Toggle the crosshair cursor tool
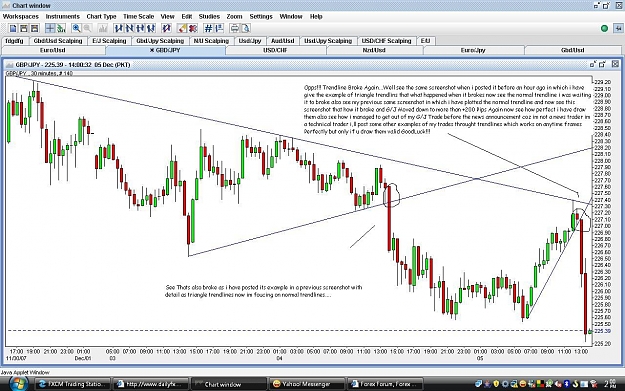This screenshot has height=391, width=625. (x=50, y=28)
